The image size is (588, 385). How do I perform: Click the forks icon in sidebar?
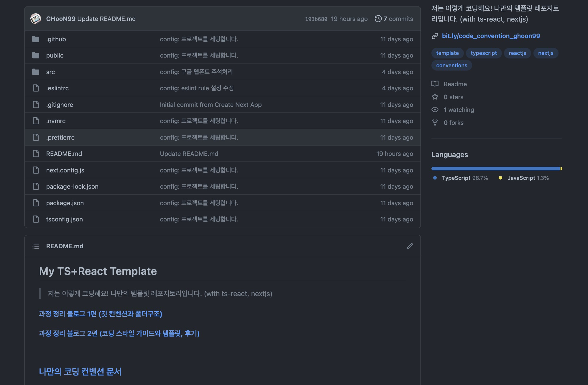pyautogui.click(x=435, y=123)
